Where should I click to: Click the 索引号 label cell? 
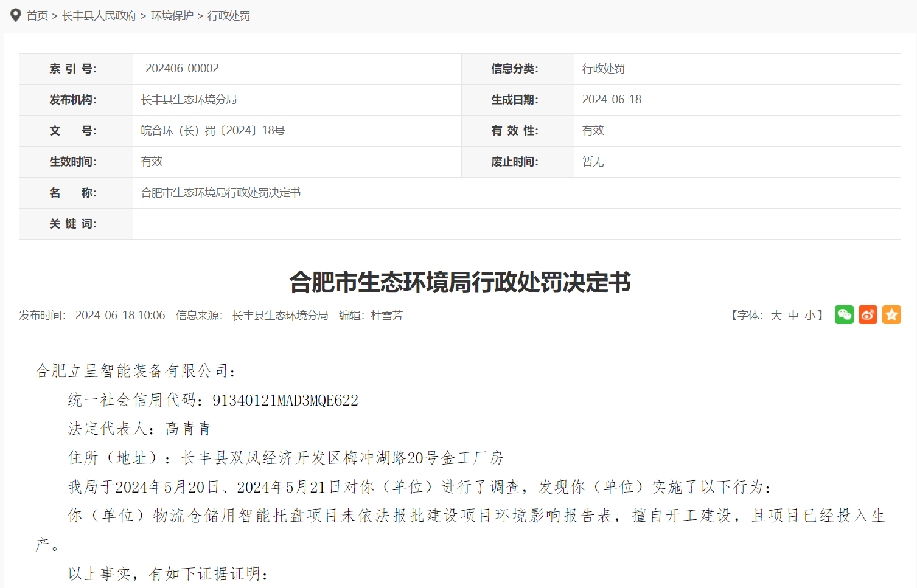click(76, 69)
